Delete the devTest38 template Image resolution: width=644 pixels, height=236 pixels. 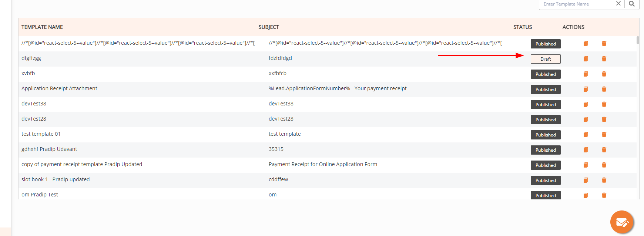pos(604,104)
